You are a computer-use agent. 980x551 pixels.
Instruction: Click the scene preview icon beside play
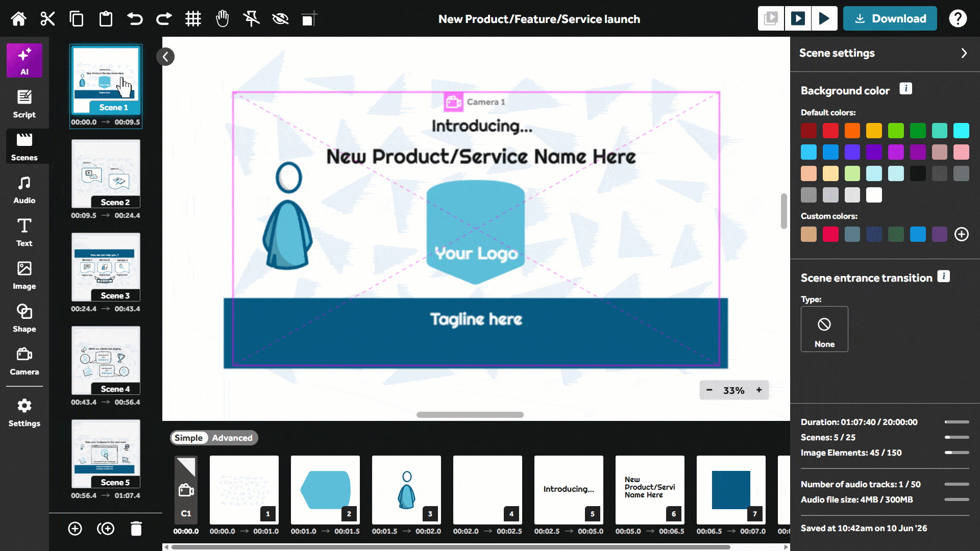[x=771, y=18]
